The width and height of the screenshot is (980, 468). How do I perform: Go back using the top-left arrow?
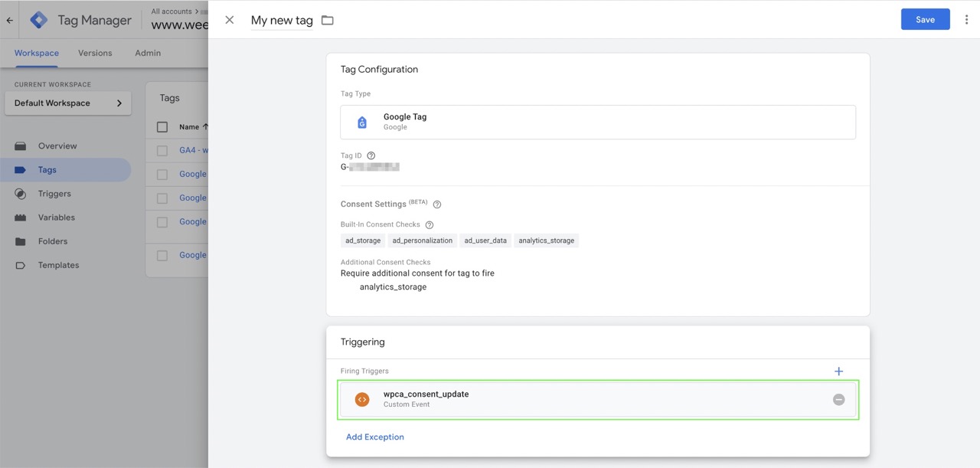click(9, 21)
